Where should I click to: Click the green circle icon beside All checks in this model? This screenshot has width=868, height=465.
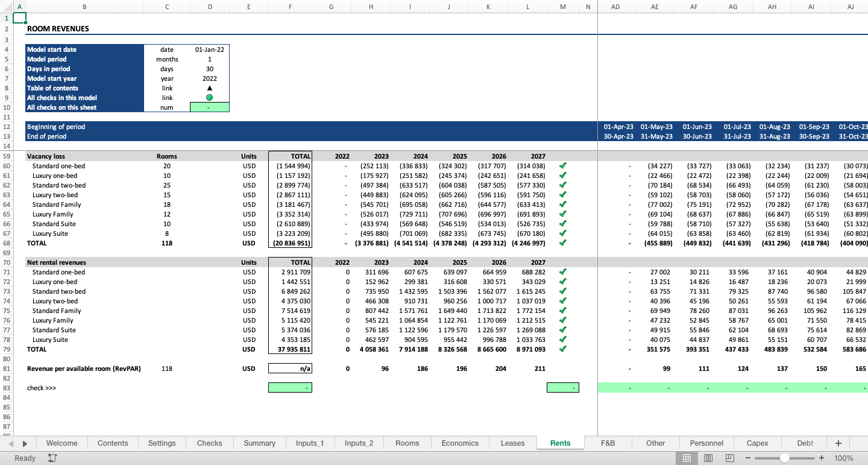[209, 98]
